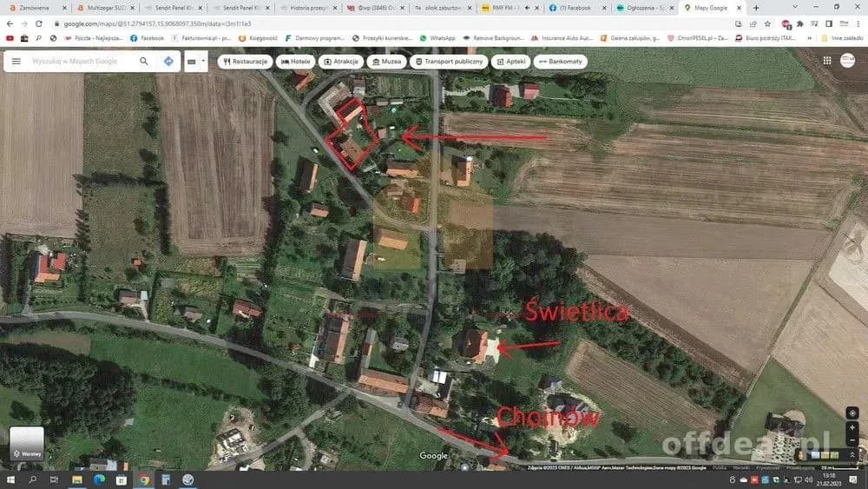The height and width of the screenshot is (489, 868).
Task: Filter map by Bankomaty
Action: pyautogui.click(x=560, y=62)
